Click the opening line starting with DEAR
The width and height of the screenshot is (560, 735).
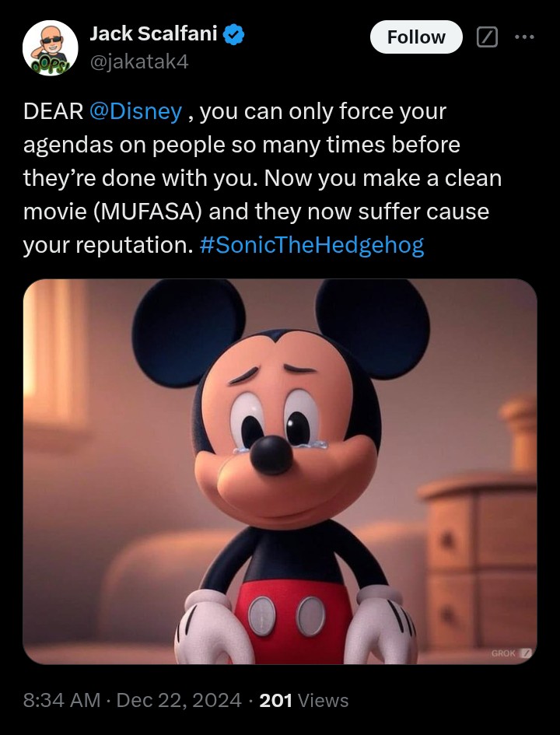click(x=235, y=111)
